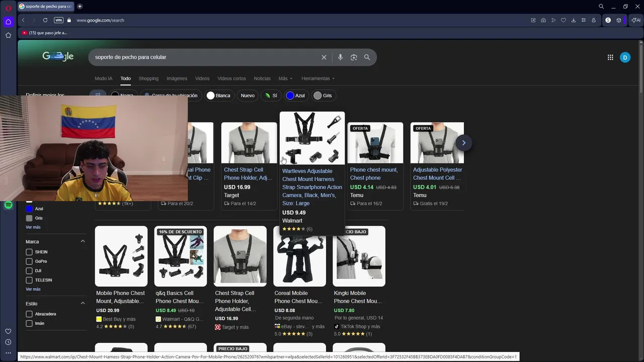Select the Blanca color filter chip
Viewport: 644px width, 362px height.
click(x=219, y=96)
